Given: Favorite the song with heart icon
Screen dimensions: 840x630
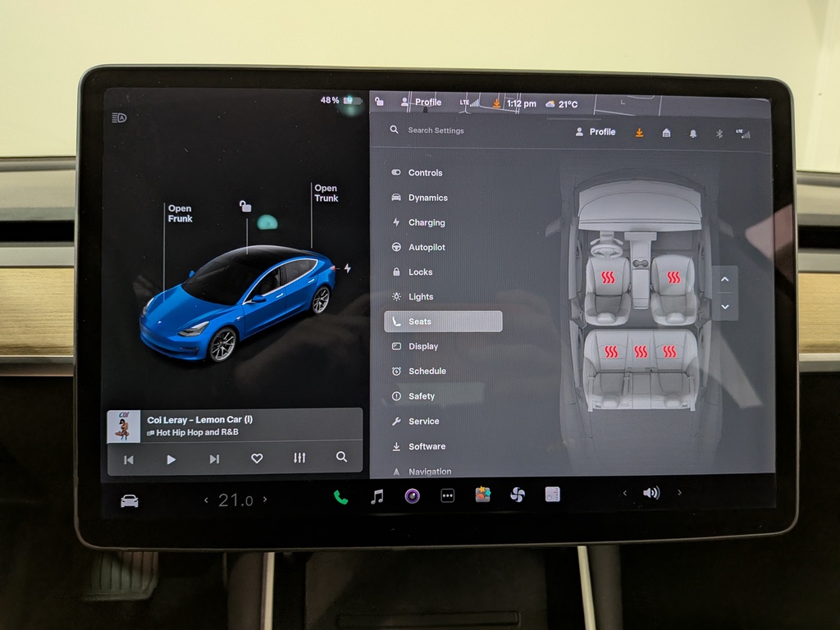Looking at the screenshot, I should [257, 459].
